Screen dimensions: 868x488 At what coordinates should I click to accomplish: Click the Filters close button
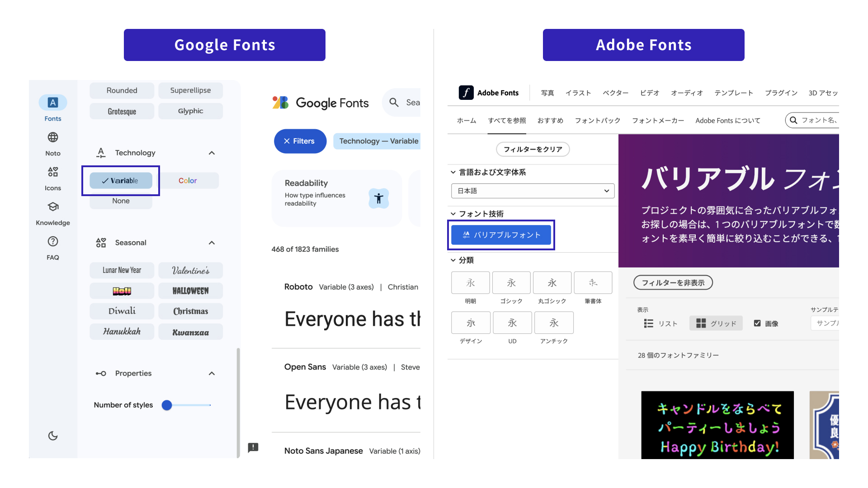click(300, 141)
